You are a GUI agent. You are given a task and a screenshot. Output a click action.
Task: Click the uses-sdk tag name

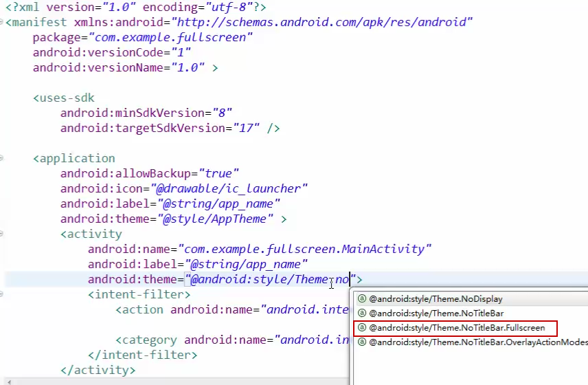[x=67, y=98]
